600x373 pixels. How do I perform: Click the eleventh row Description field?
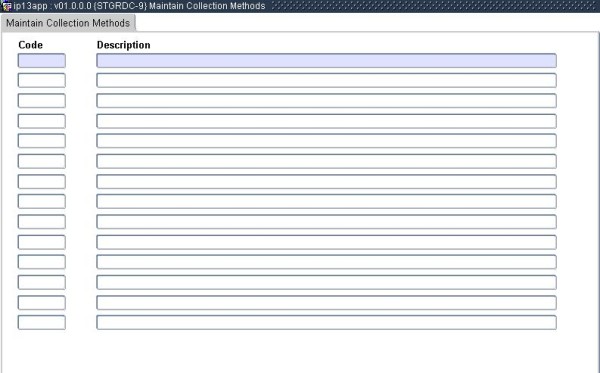pyautogui.click(x=326, y=262)
